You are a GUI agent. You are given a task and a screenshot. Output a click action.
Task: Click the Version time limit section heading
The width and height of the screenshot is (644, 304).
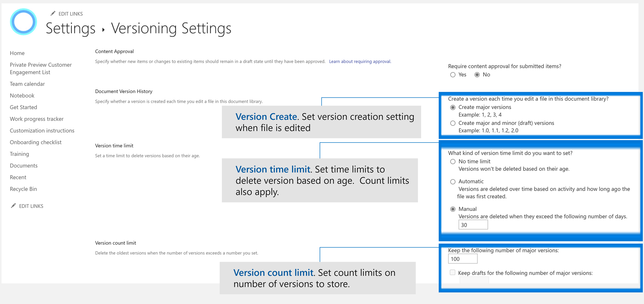coord(114,146)
